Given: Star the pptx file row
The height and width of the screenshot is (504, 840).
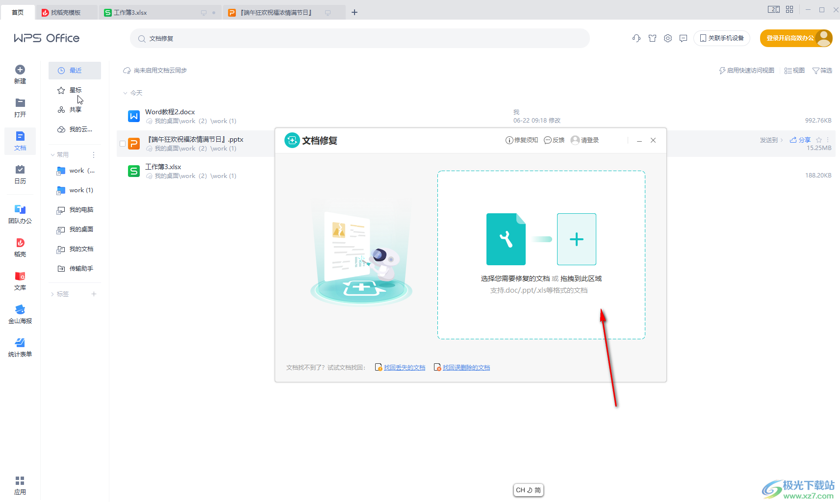Looking at the screenshot, I should (x=819, y=140).
